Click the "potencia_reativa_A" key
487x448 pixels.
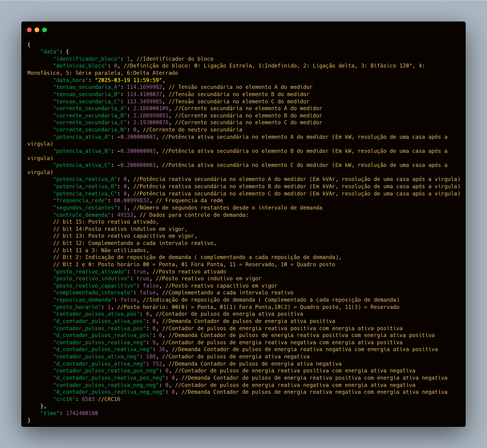[85, 179]
